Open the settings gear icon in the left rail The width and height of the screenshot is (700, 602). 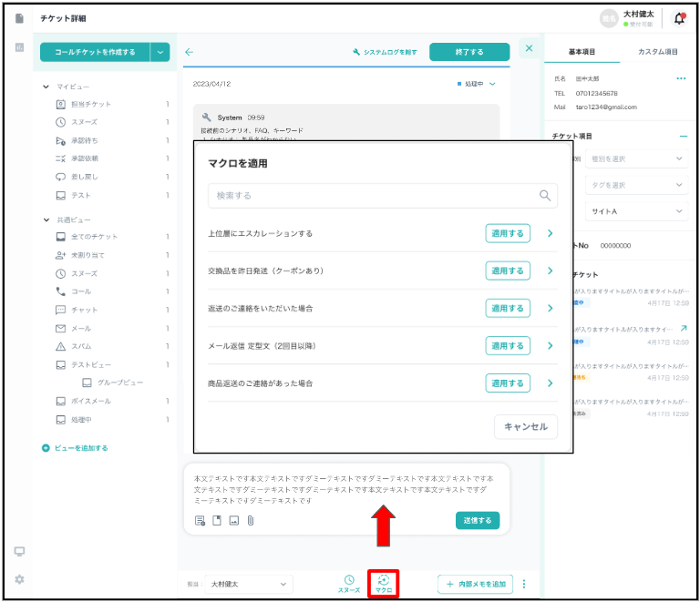tap(19, 579)
